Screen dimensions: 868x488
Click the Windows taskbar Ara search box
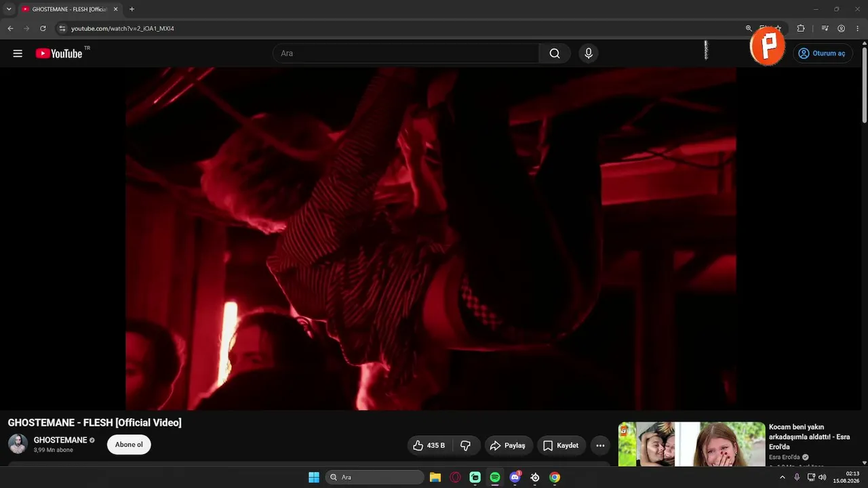click(374, 477)
